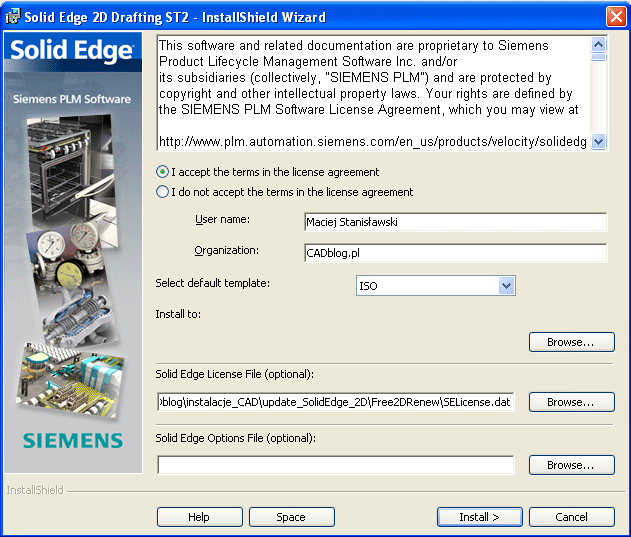Click Browse for Solid Edge Options File

[571, 465]
